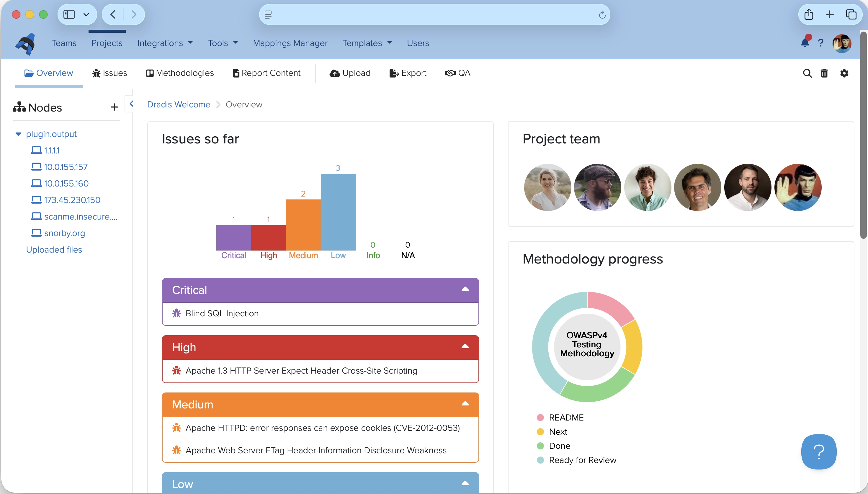Reload the page with refresh icon

tap(602, 14)
